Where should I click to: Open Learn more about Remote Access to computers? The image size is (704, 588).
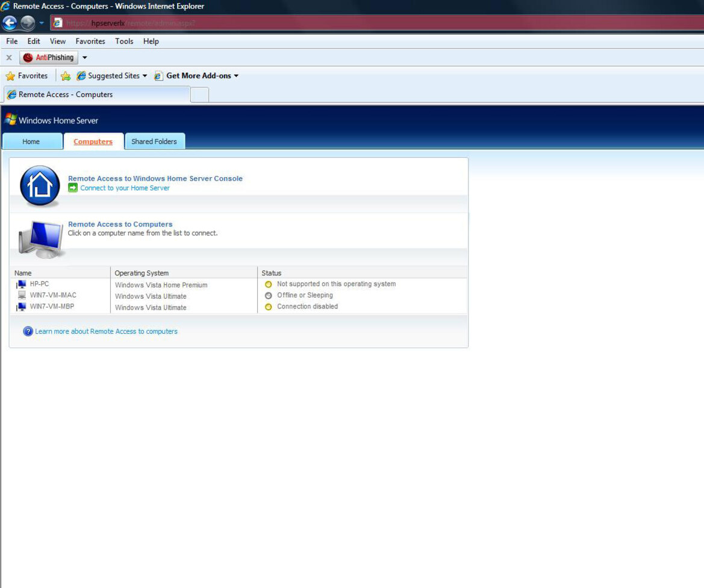click(107, 331)
